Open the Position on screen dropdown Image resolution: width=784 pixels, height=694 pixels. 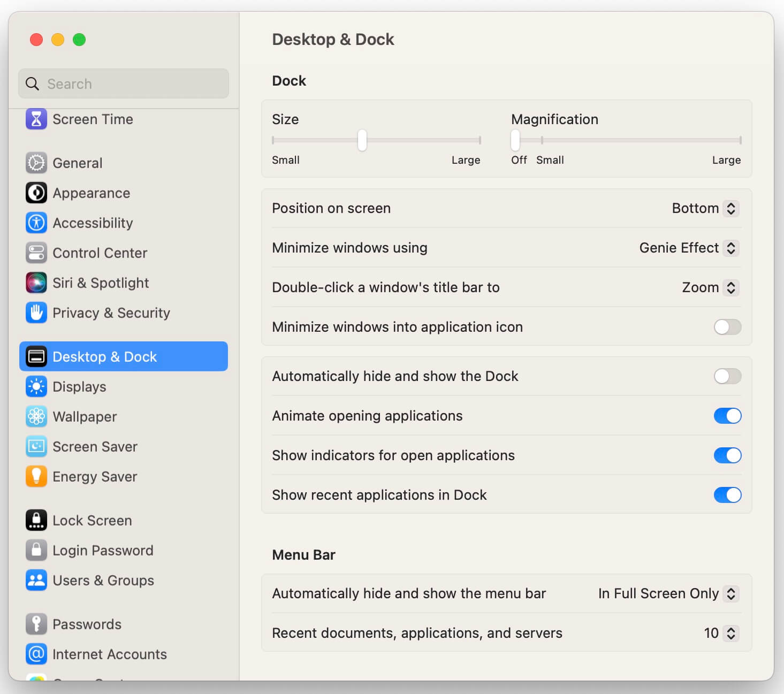[705, 208]
